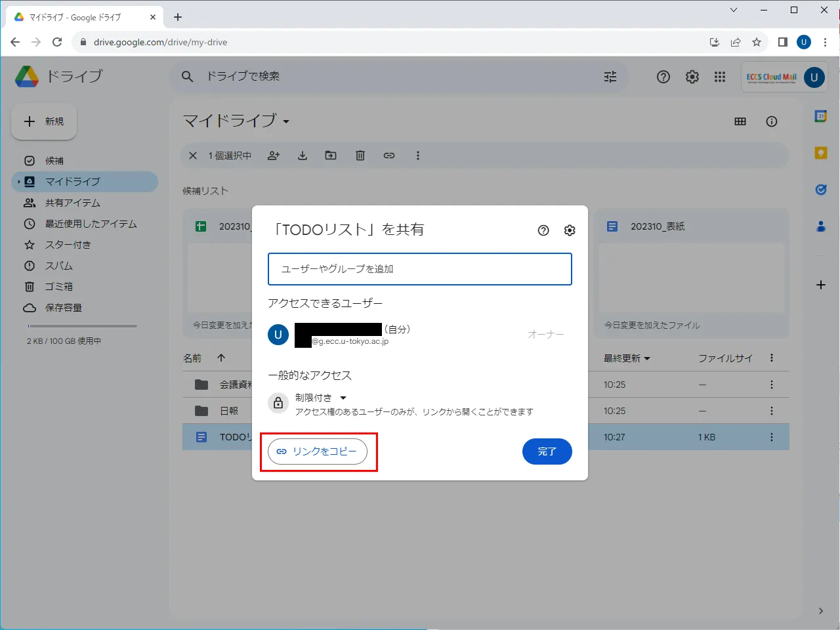Switch to grid layout view icon

[x=740, y=121]
